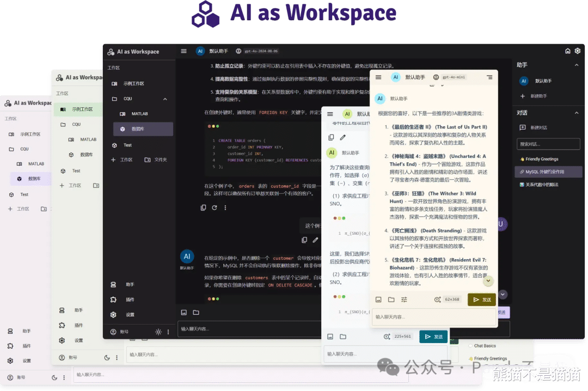Open hamburger menu in cream chat window
This screenshot has width=588, height=391.
click(378, 77)
